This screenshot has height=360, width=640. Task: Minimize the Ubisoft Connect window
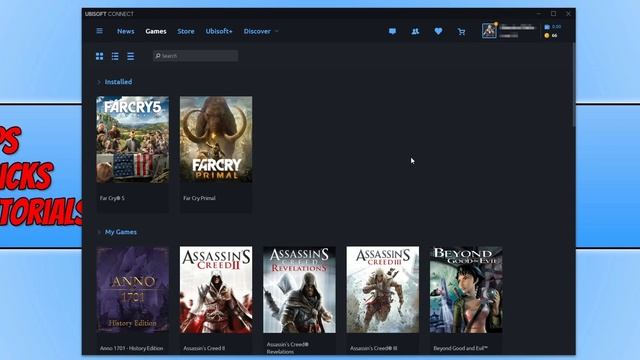[x=539, y=13]
